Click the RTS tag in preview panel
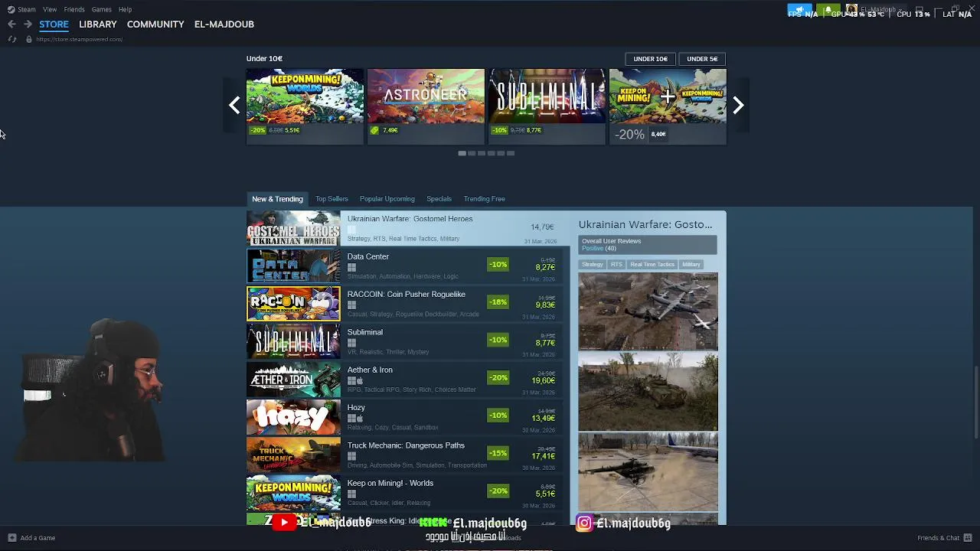The image size is (980, 551). click(616, 265)
